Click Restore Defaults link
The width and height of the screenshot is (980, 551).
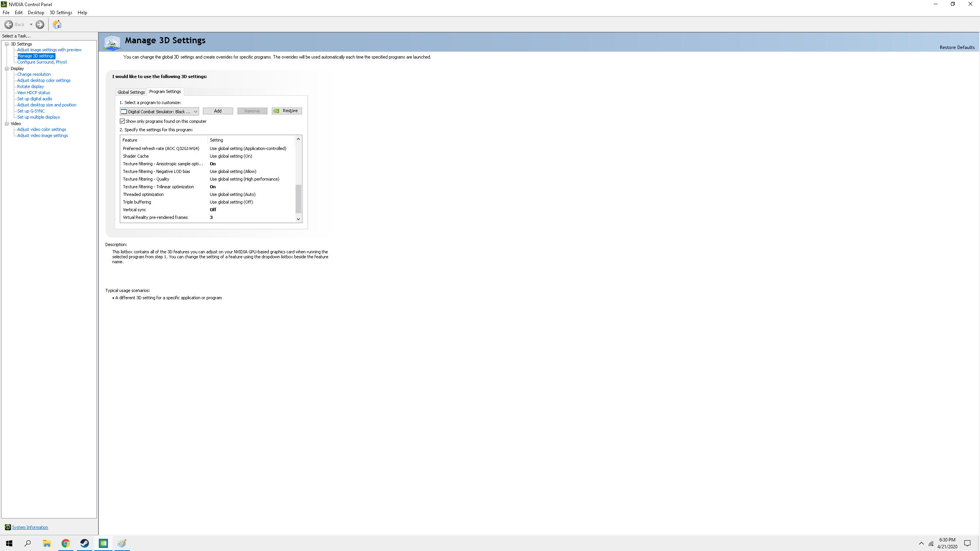(957, 47)
